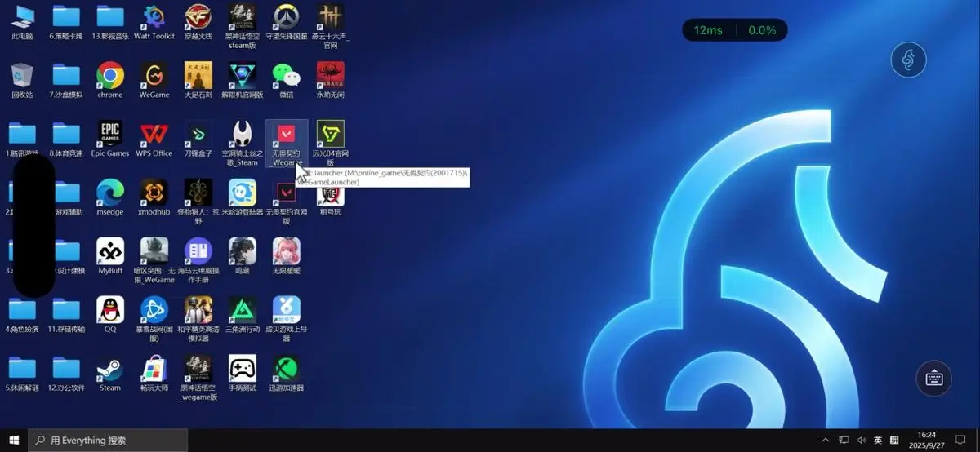
Task: Click the msedge browser icon
Action: click(x=110, y=193)
